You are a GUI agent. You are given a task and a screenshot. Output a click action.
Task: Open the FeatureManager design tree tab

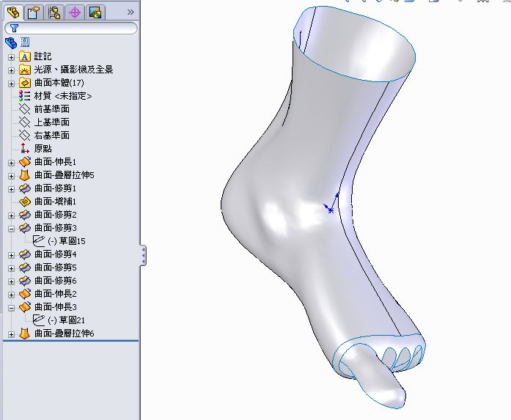click(13, 12)
